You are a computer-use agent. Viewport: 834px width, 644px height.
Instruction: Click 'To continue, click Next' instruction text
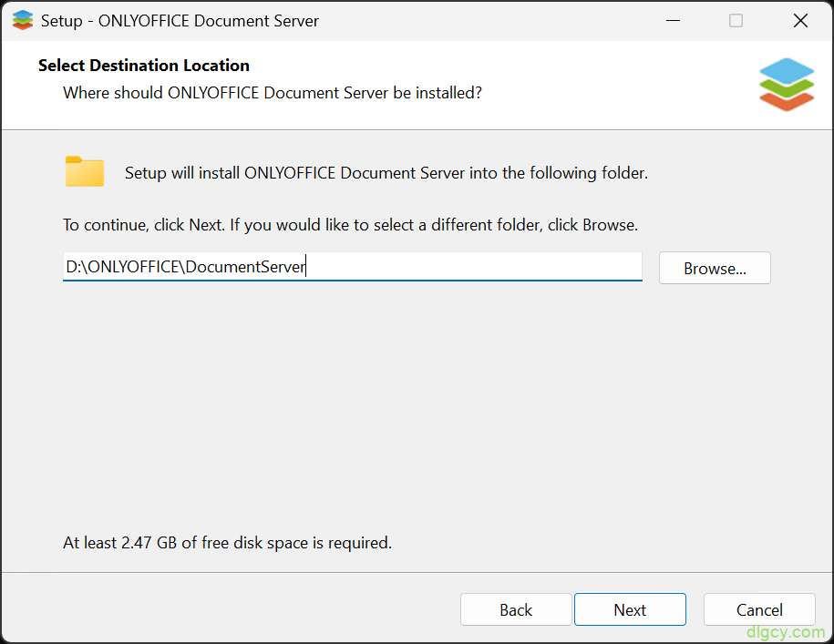pyautogui.click(x=350, y=225)
